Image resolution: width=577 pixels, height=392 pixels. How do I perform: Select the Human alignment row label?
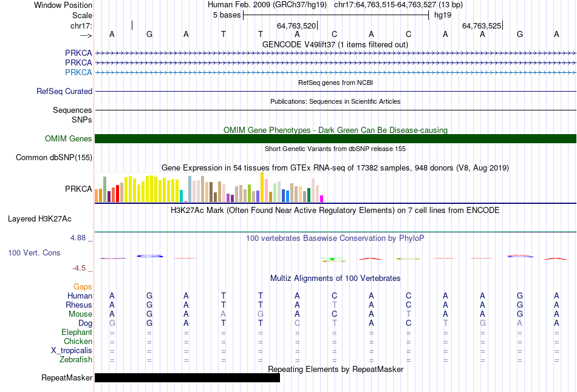click(80, 296)
